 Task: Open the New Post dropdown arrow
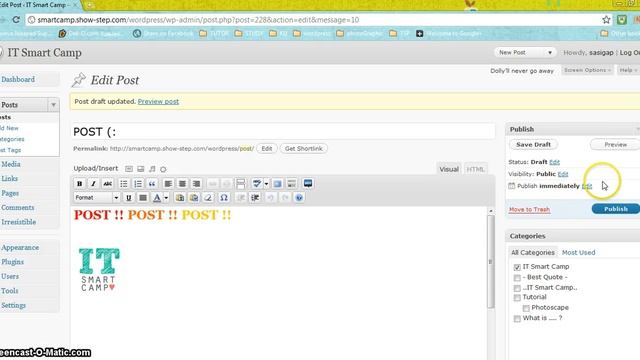tap(550, 53)
